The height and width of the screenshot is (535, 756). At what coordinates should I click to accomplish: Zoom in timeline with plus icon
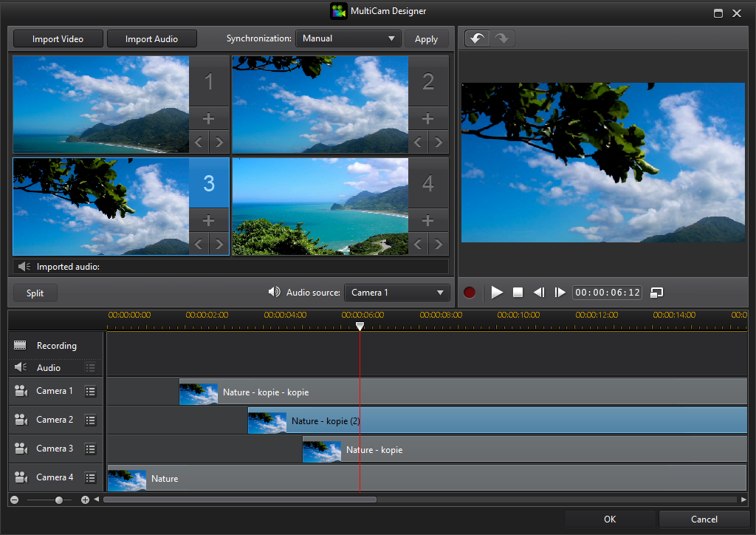[85, 500]
